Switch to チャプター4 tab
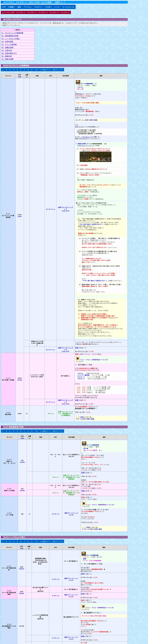This screenshot has height=644, width=148. click(54, 12)
